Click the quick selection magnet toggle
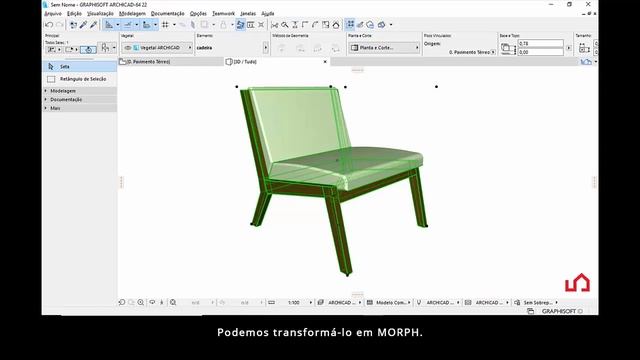640x360 pixels. (x=88, y=49)
